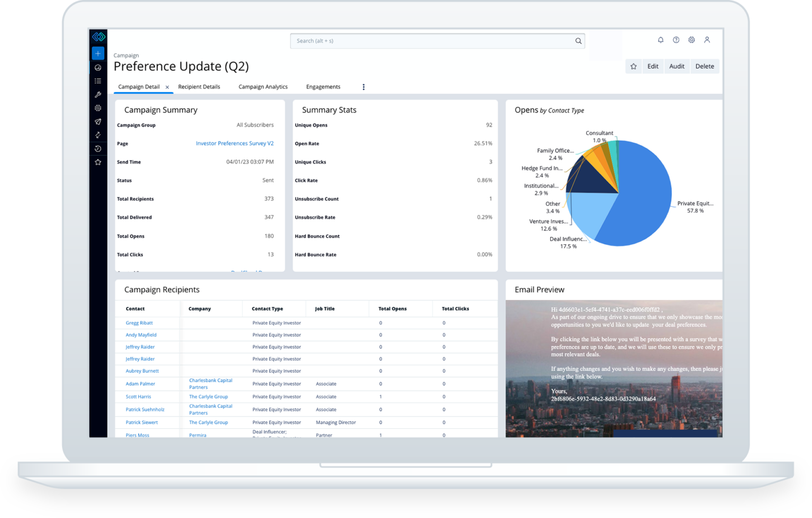The image size is (812, 518).
Task: Open The Carlyle Group company link
Action: coord(208,396)
